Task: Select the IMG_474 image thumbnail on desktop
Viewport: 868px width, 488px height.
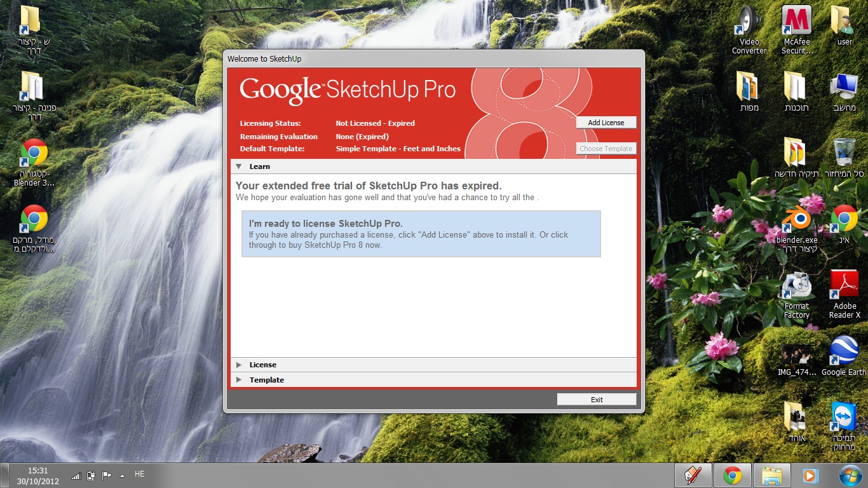Action: point(797,359)
